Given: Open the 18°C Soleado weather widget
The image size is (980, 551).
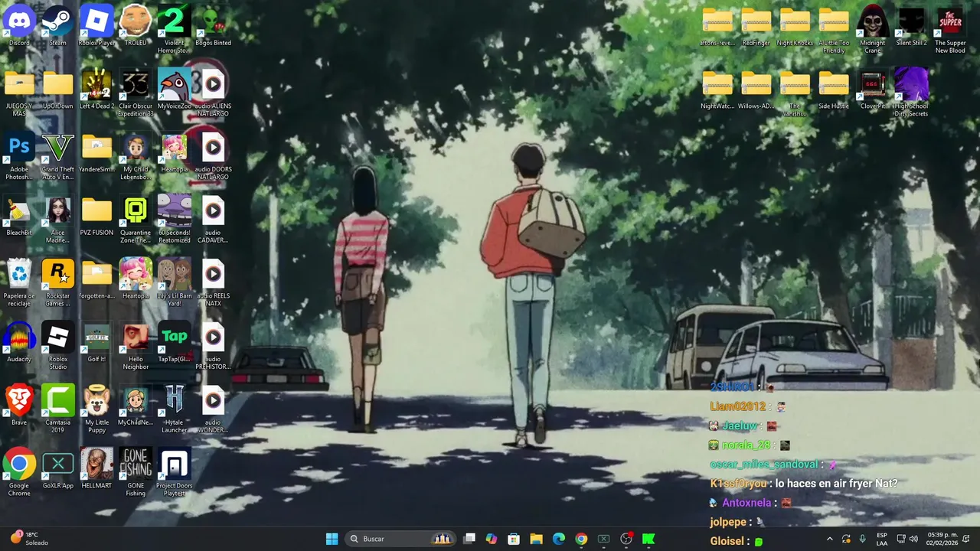Looking at the screenshot, I should tap(29, 539).
